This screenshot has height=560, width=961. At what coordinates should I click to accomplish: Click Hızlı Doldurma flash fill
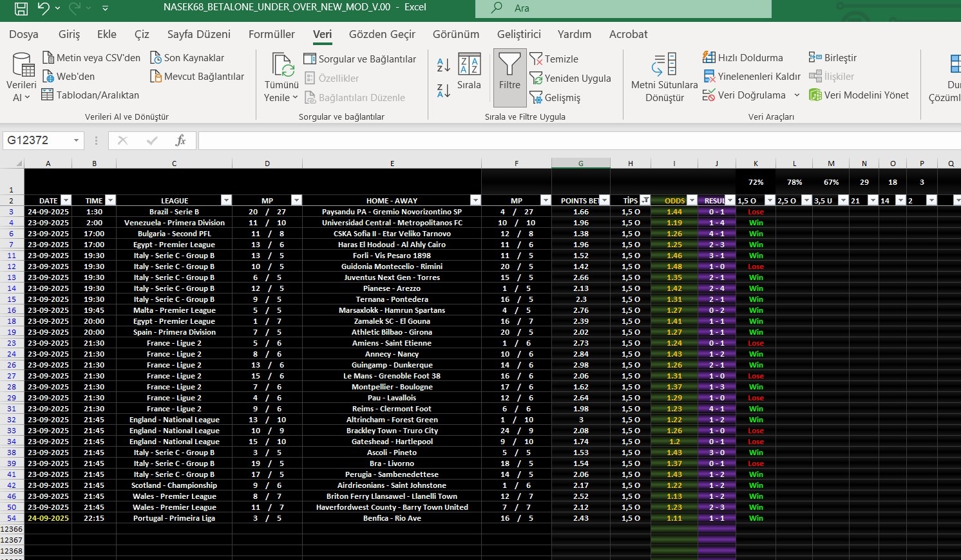pyautogui.click(x=743, y=58)
